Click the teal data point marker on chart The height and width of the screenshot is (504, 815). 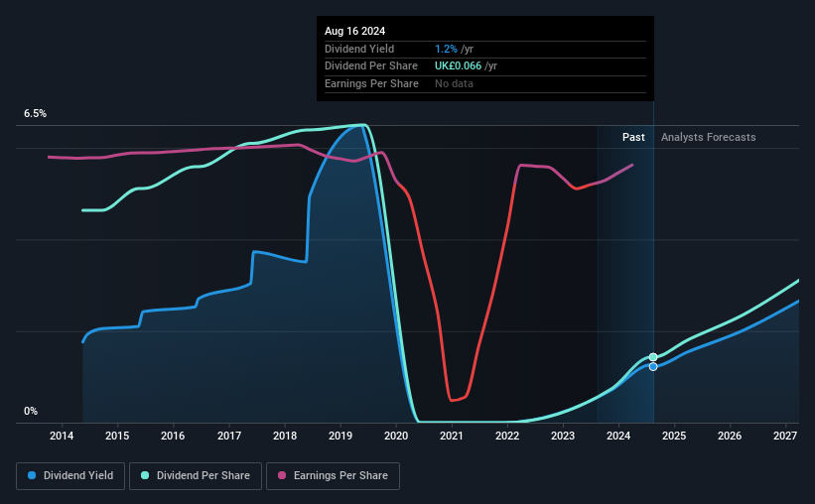coord(653,357)
